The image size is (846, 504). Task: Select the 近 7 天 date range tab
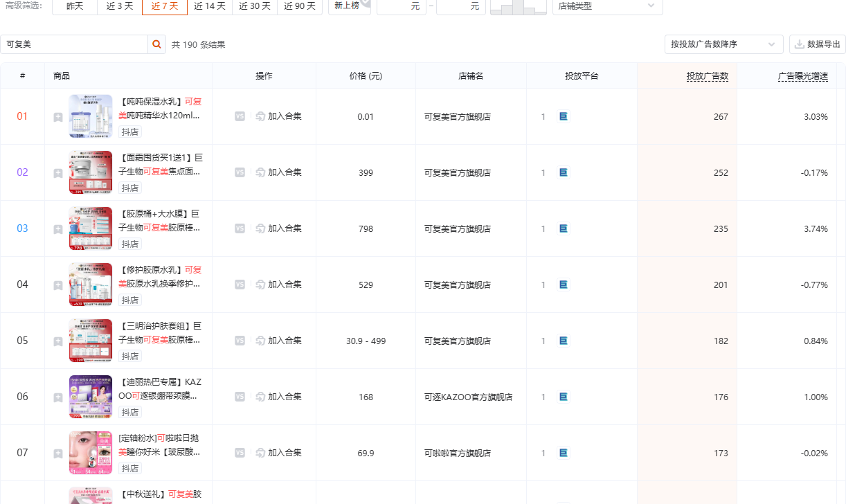pos(165,6)
